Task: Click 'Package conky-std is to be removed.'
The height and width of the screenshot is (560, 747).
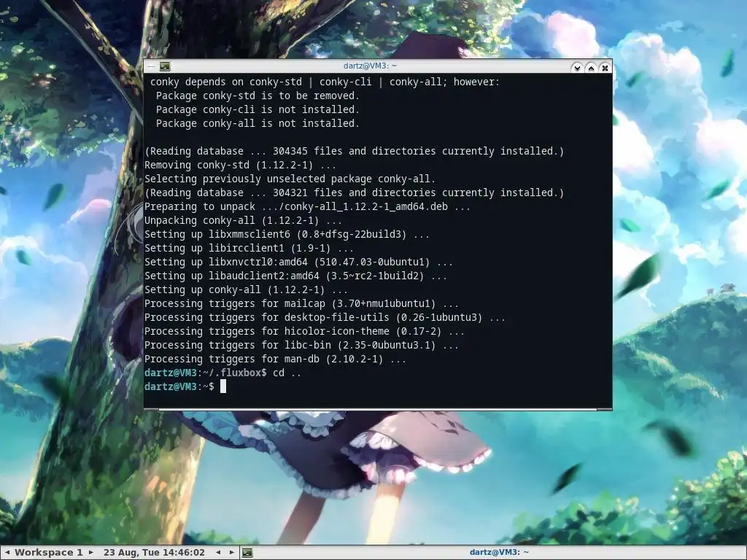Action: click(258, 96)
